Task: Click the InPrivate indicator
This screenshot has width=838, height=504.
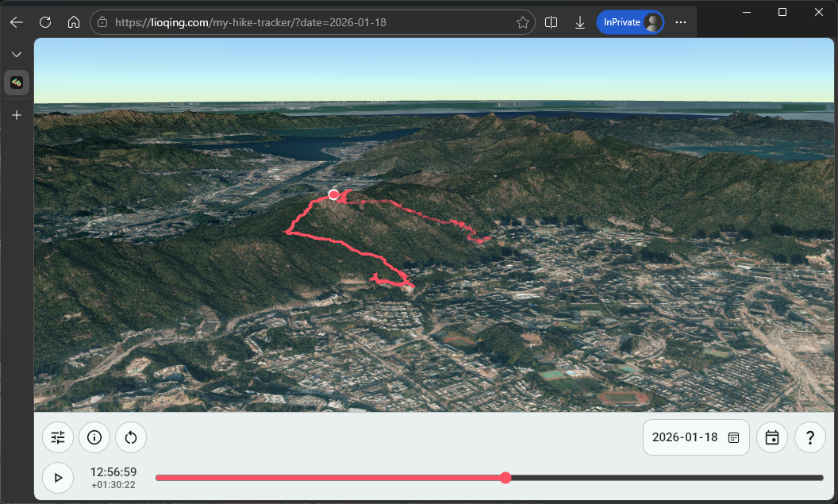Action: point(624,22)
